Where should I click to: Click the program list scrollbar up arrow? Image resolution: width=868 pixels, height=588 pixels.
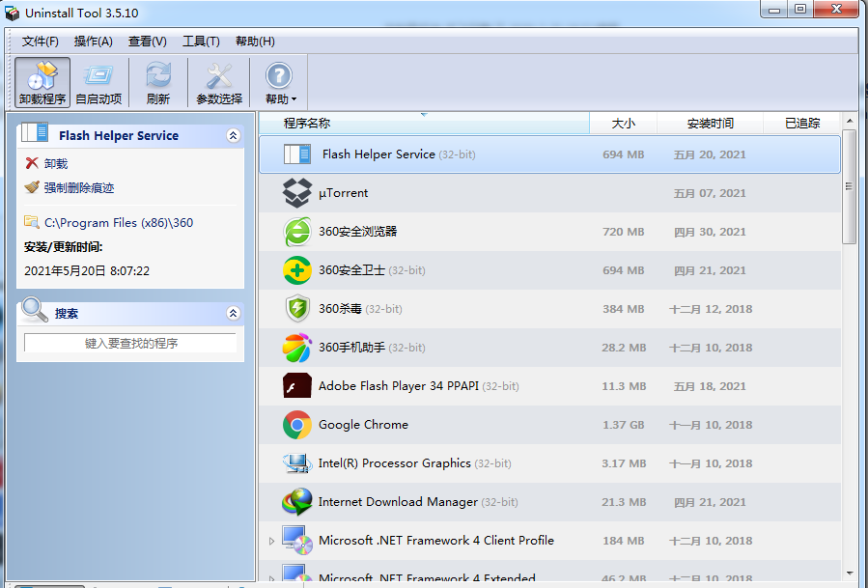850,120
